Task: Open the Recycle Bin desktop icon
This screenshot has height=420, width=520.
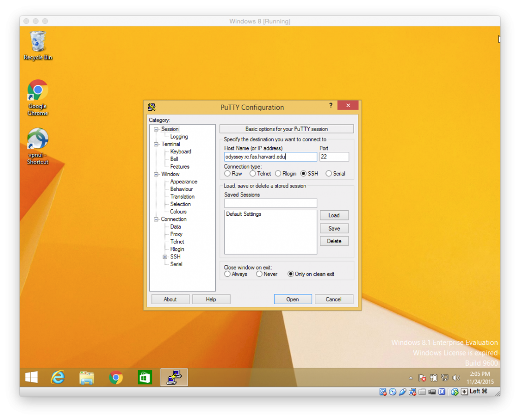Action: 38,46
